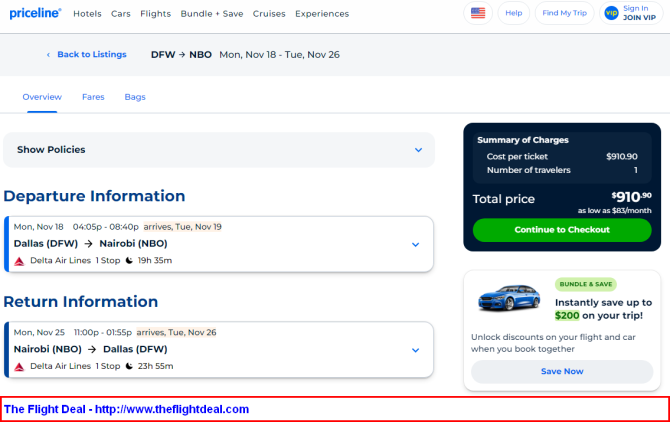Click the Number of travelers row
This screenshot has height=422, width=670.
pos(562,170)
